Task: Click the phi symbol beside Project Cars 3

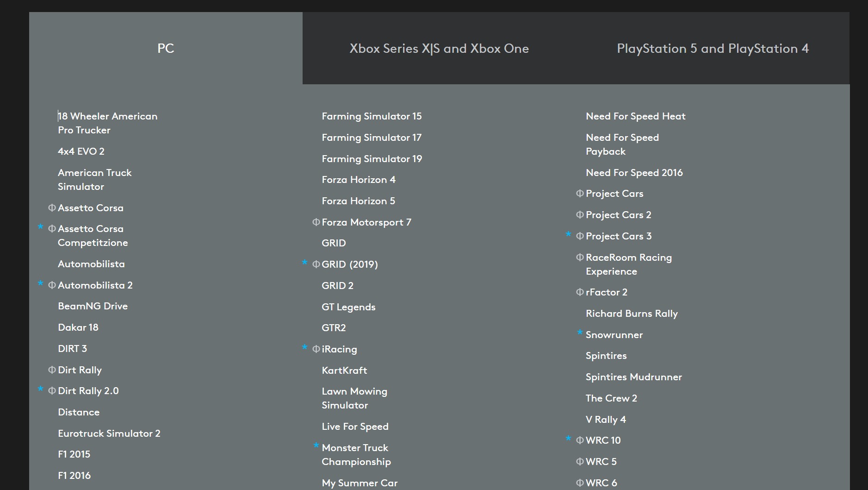Action: pyautogui.click(x=580, y=236)
